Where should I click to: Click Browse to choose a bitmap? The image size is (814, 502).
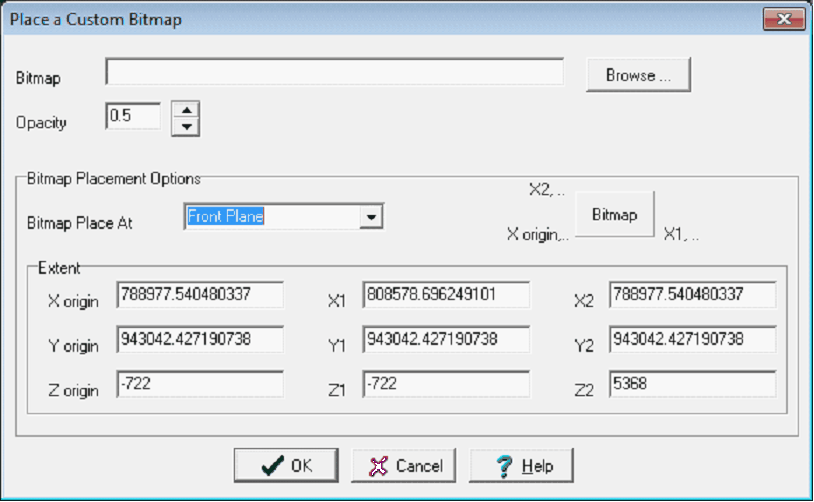637,75
